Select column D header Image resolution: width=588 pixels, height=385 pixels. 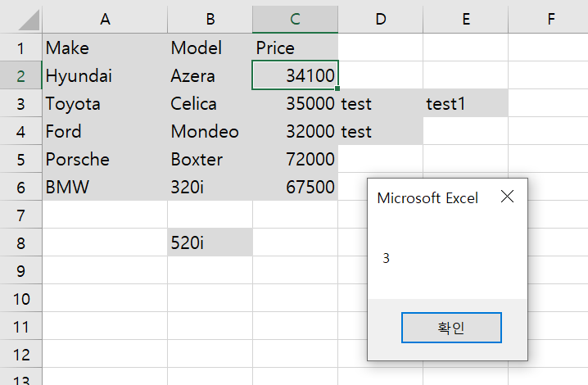(381, 19)
